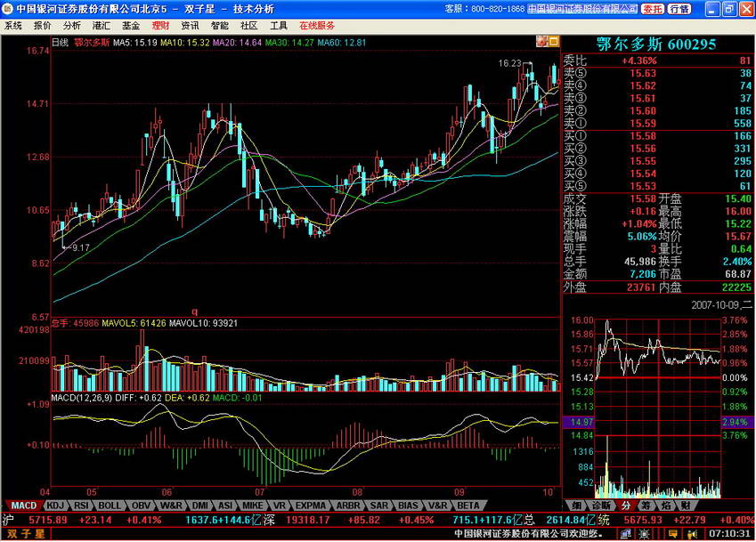Image resolution: width=756 pixels, height=542 pixels.
Task: Open the 分析 menu
Action: [x=72, y=26]
